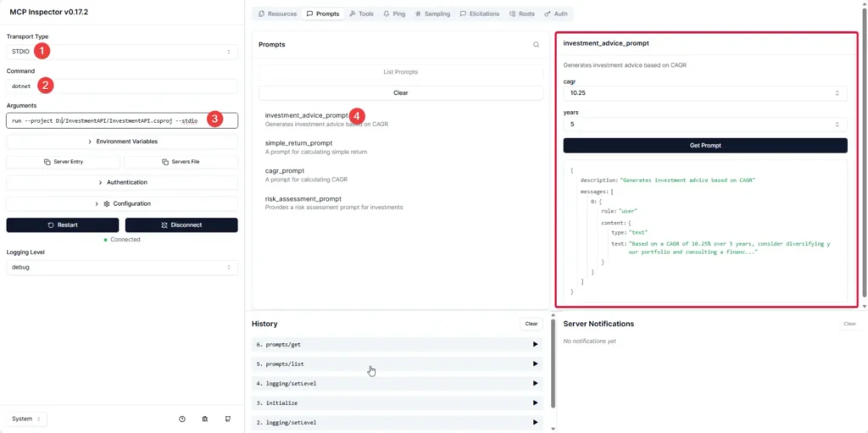
Task: Click the Get Prompt button
Action: click(x=704, y=146)
